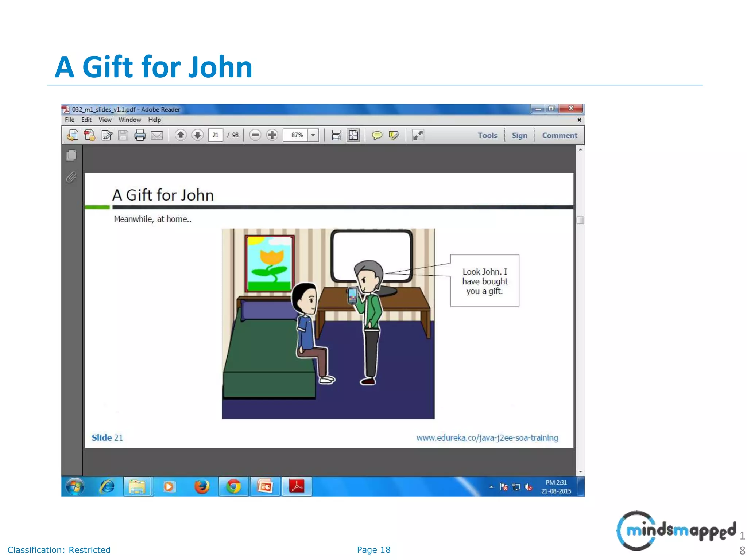Open the Window menu
The height and width of the screenshot is (560, 747).
point(129,120)
